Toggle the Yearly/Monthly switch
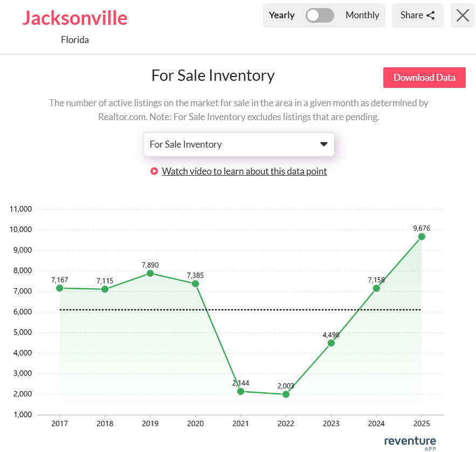476x452 pixels. pyautogui.click(x=320, y=16)
